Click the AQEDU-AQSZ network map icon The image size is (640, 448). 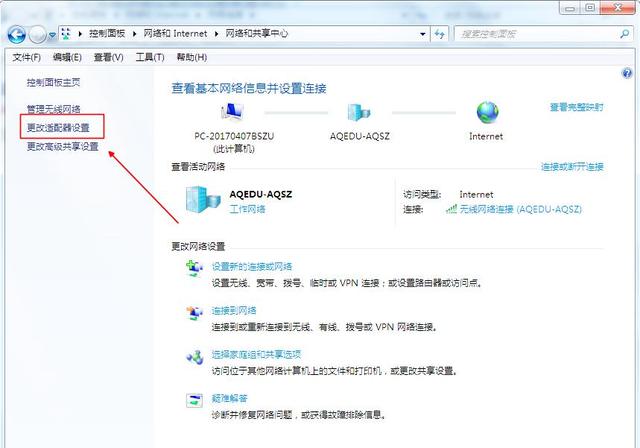tap(359, 112)
